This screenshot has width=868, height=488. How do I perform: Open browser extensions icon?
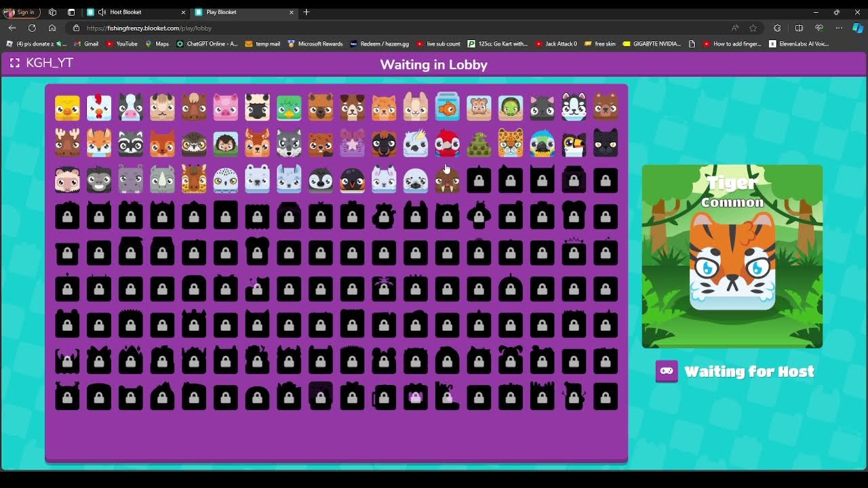pos(777,28)
